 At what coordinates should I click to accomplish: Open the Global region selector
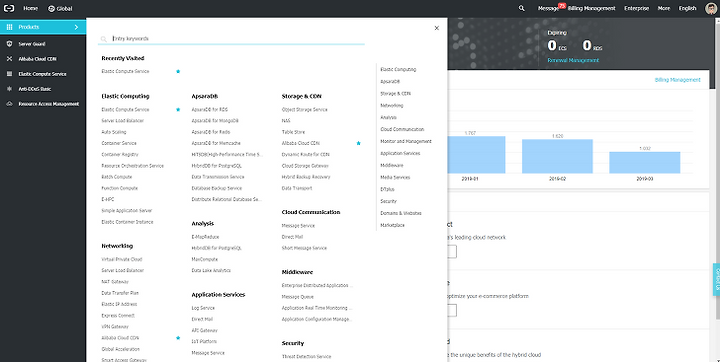click(x=60, y=8)
